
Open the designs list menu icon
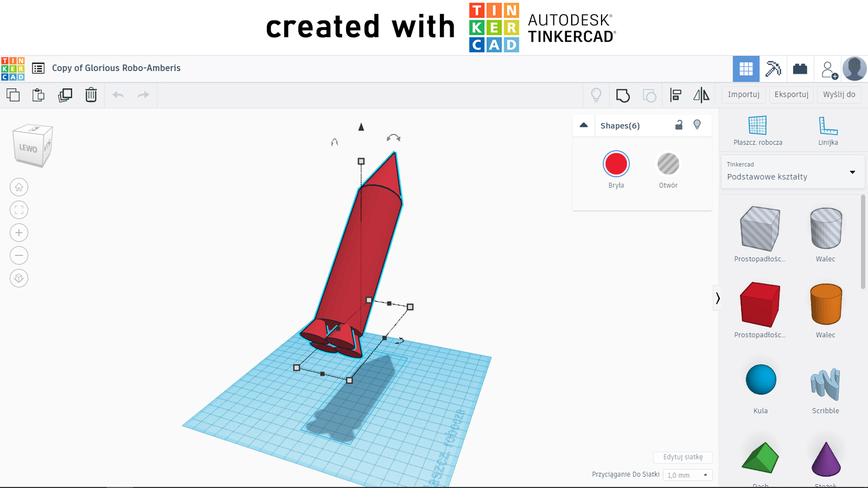point(38,68)
